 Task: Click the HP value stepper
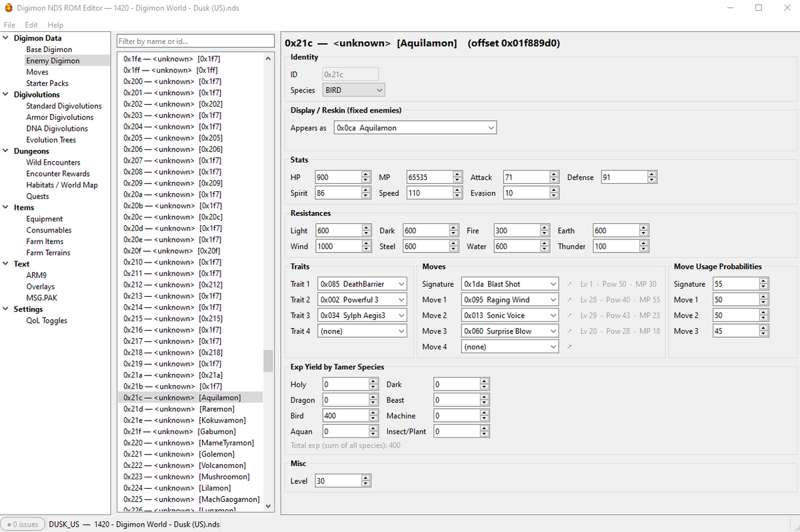(365, 177)
